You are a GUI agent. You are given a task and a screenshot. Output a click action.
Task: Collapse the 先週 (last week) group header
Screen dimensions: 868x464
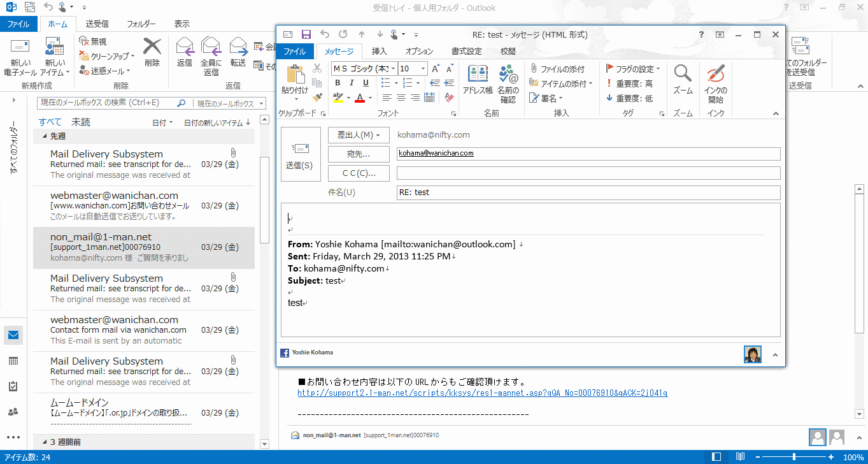click(44, 136)
